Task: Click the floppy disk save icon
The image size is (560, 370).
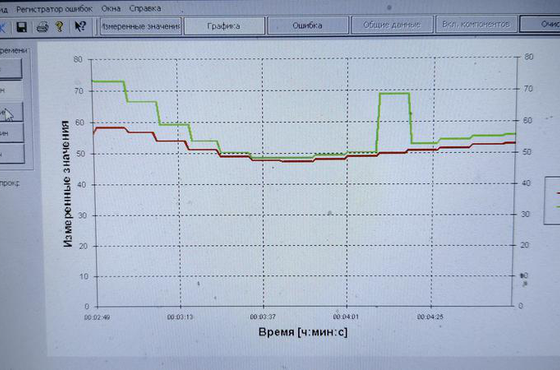Action: point(22,27)
